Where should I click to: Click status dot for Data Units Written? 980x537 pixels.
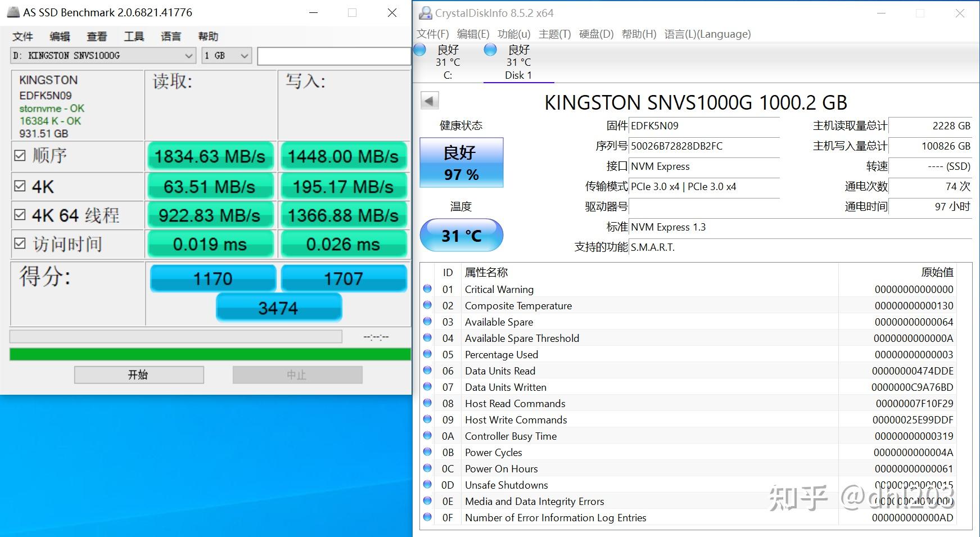tap(427, 386)
